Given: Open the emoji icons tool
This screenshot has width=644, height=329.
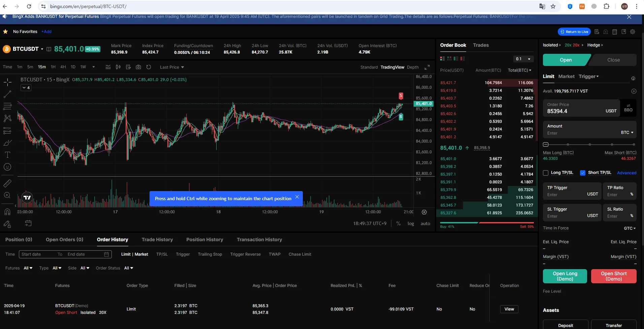Looking at the screenshot, I should tap(7, 167).
